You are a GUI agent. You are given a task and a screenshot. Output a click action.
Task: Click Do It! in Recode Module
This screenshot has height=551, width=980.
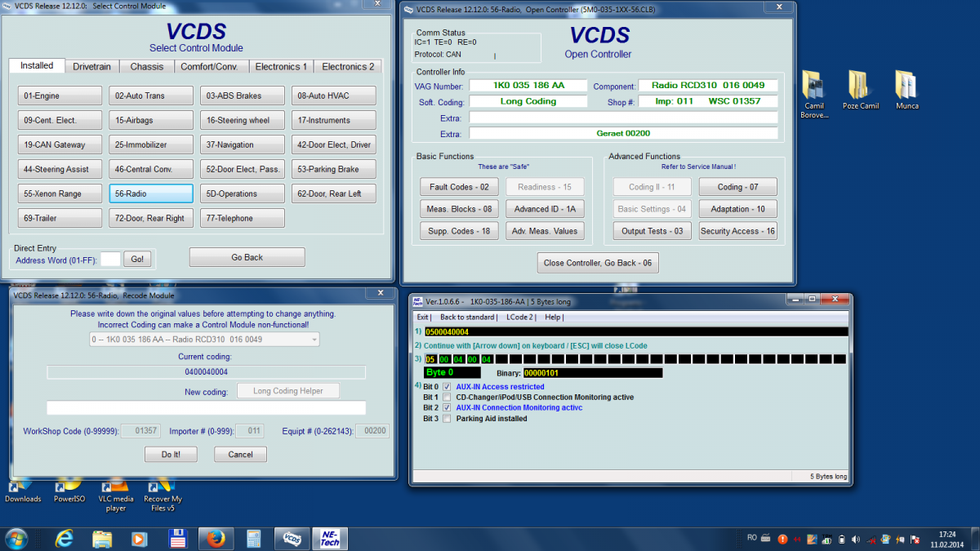point(171,454)
